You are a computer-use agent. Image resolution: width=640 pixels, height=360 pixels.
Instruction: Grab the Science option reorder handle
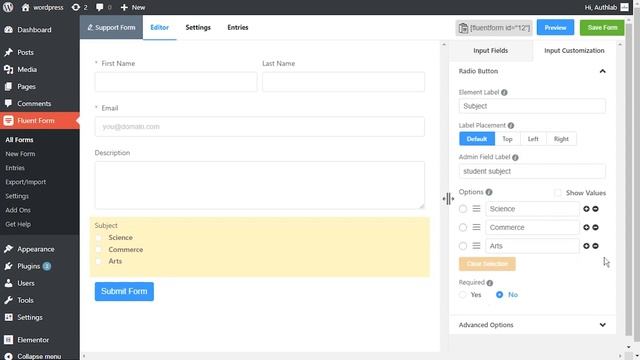point(476,209)
